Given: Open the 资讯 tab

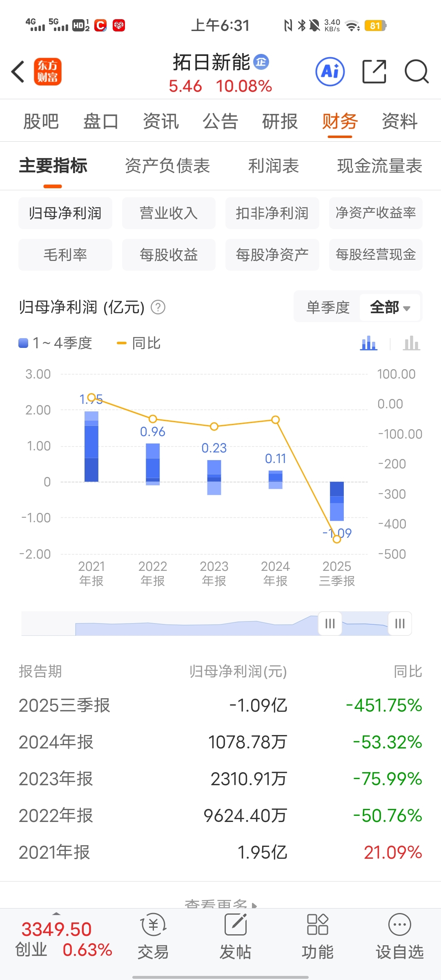Looking at the screenshot, I should [161, 121].
